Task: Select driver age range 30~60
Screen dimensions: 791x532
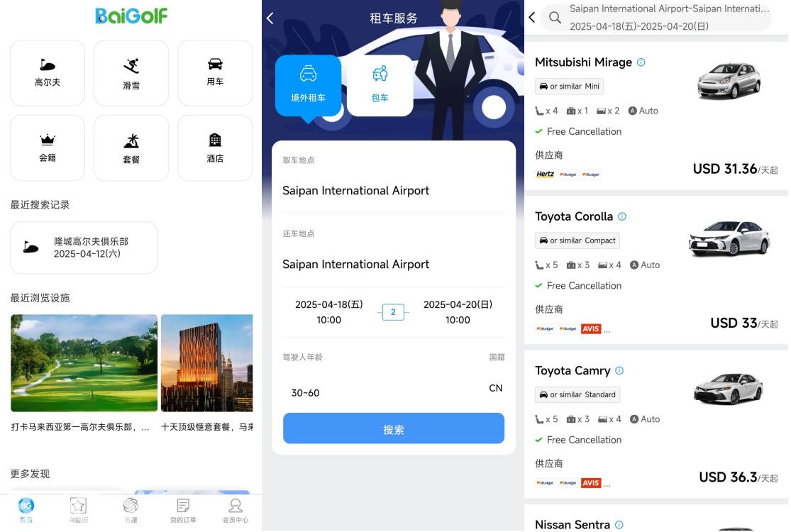Action: point(306,392)
